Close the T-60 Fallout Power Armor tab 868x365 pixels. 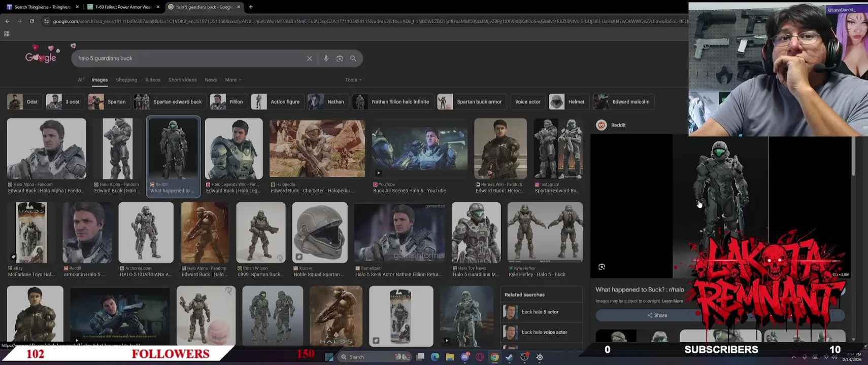pyautogui.click(x=158, y=7)
